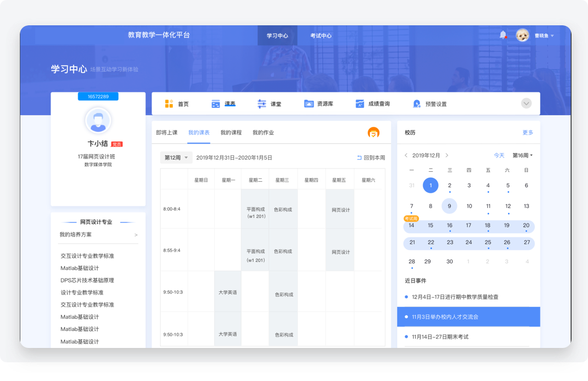Image resolution: width=588 pixels, height=381 pixels.
Task: Click the user avatar photo in header
Action: (522, 35)
